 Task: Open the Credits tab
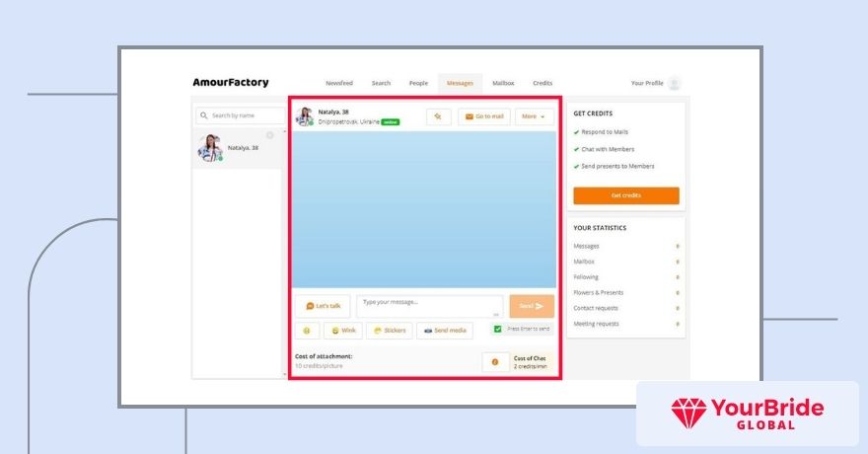(x=542, y=83)
